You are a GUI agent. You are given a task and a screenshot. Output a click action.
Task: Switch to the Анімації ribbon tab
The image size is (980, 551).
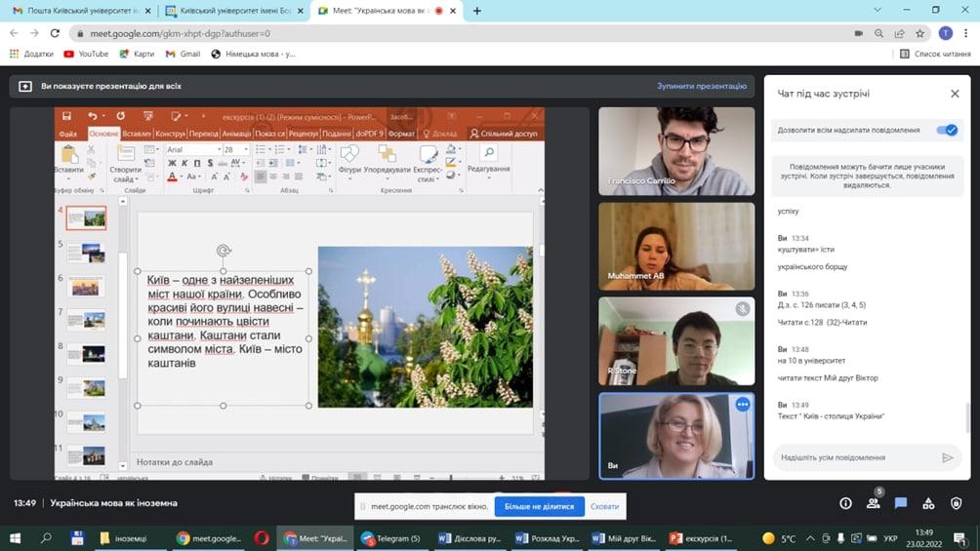236,134
